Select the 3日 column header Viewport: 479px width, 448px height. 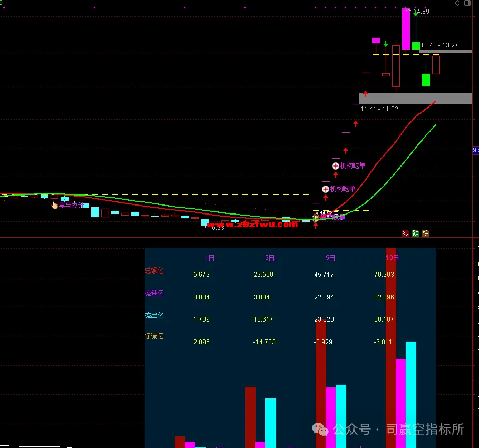point(270,258)
